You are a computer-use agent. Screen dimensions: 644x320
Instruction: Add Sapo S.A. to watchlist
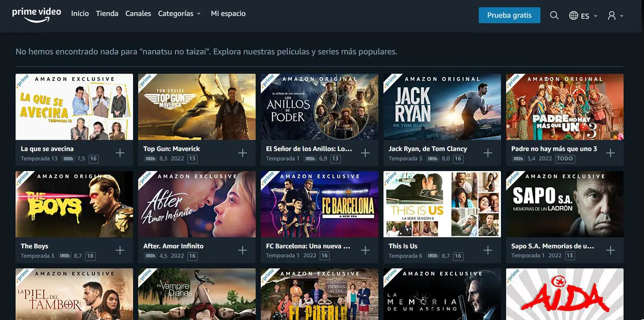click(611, 250)
